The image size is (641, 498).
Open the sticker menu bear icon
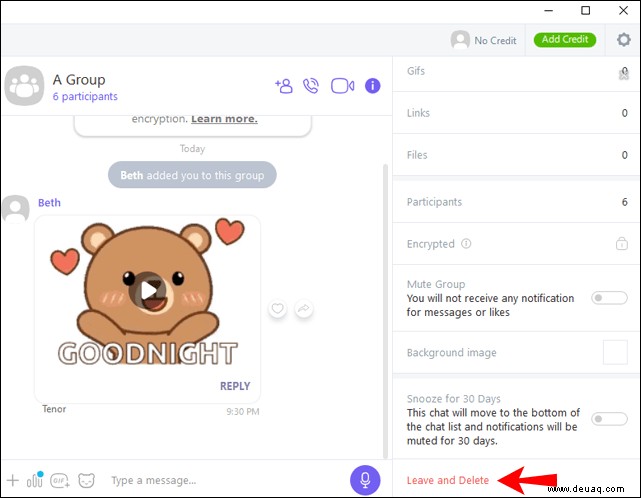tap(86, 480)
